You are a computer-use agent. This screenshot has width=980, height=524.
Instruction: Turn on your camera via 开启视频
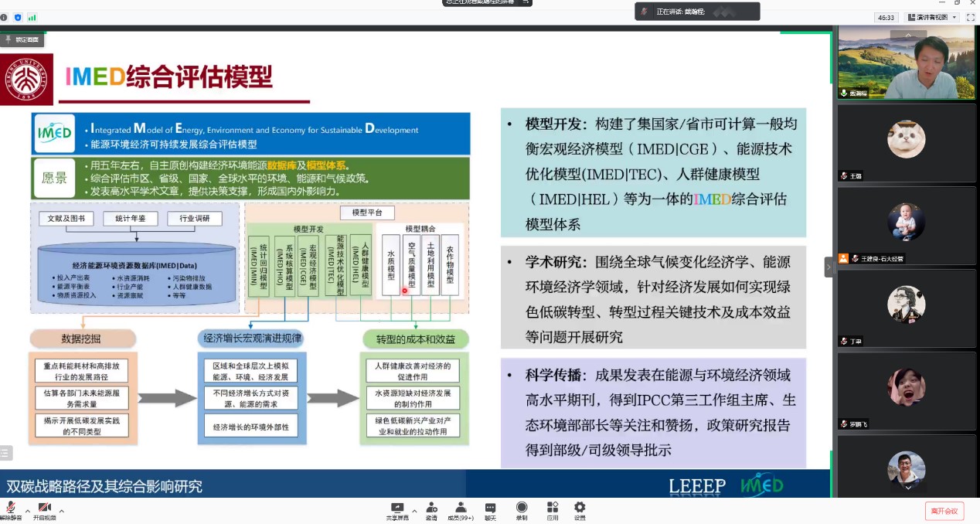44,507
